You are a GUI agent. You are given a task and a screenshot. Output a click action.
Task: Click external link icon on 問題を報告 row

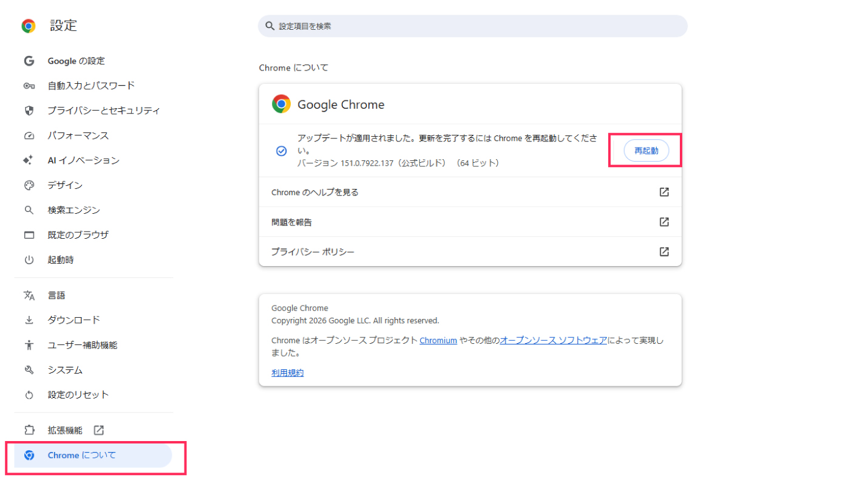(664, 222)
